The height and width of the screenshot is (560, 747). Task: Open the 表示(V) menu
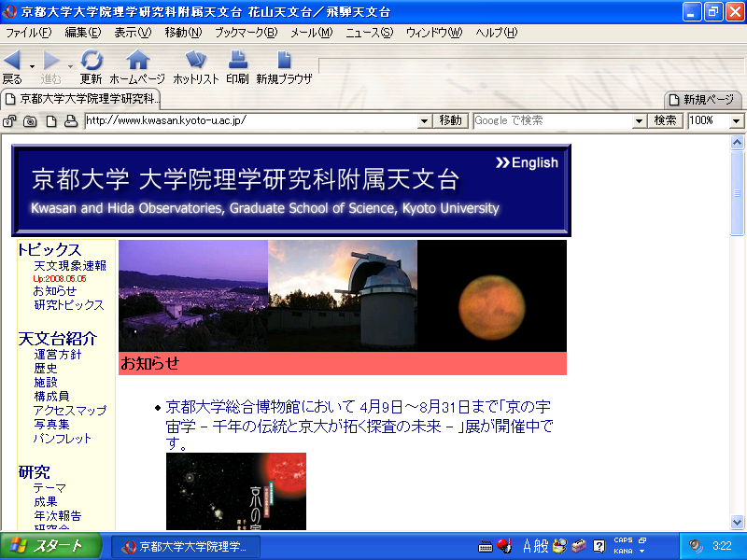pos(133,33)
